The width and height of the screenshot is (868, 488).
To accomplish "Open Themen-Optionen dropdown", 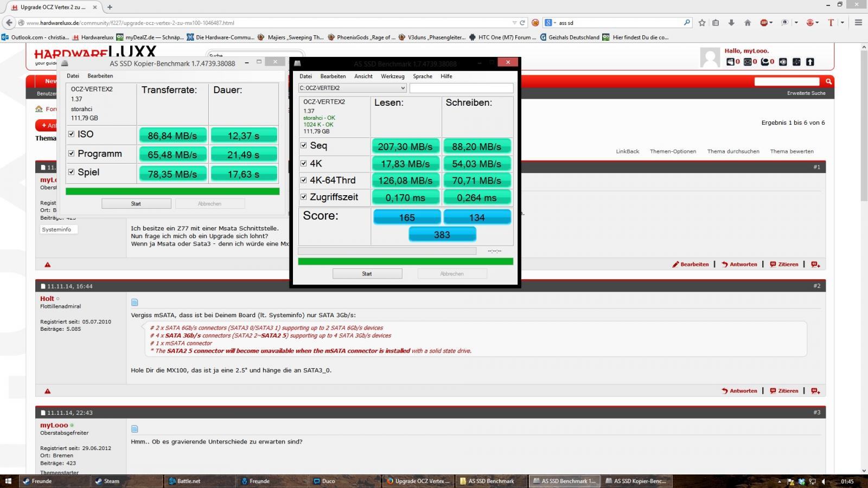I will [x=673, y=151].
